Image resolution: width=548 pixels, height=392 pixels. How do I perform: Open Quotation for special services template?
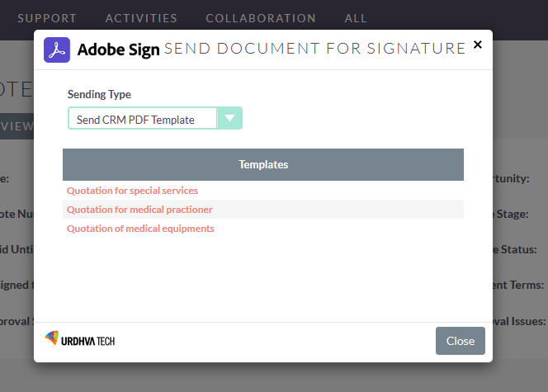132,191
